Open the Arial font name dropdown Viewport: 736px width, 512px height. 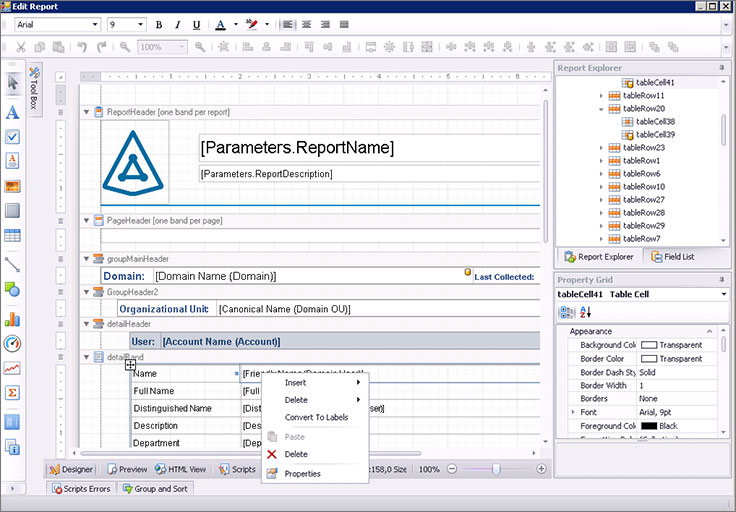[x=95, y=24]
